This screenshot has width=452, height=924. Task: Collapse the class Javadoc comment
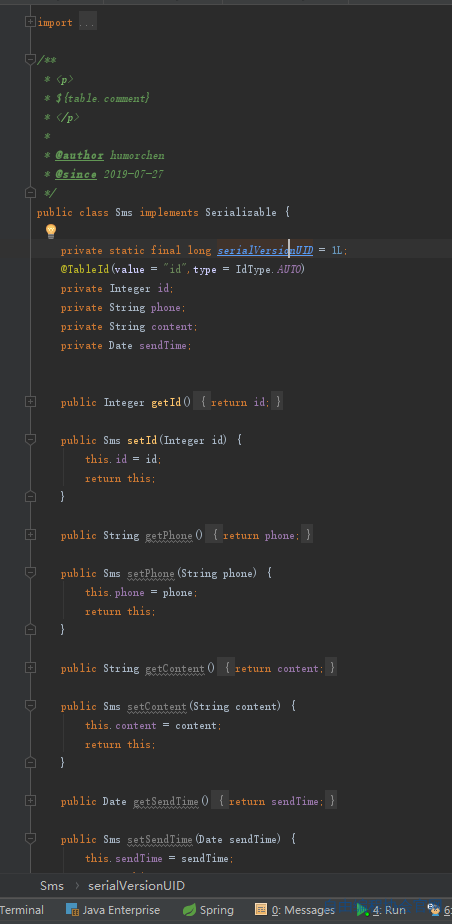coord(30,59)
